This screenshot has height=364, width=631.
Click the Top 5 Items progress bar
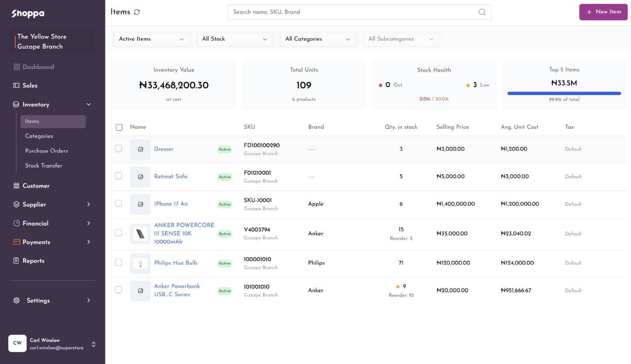tap(564, 93)
